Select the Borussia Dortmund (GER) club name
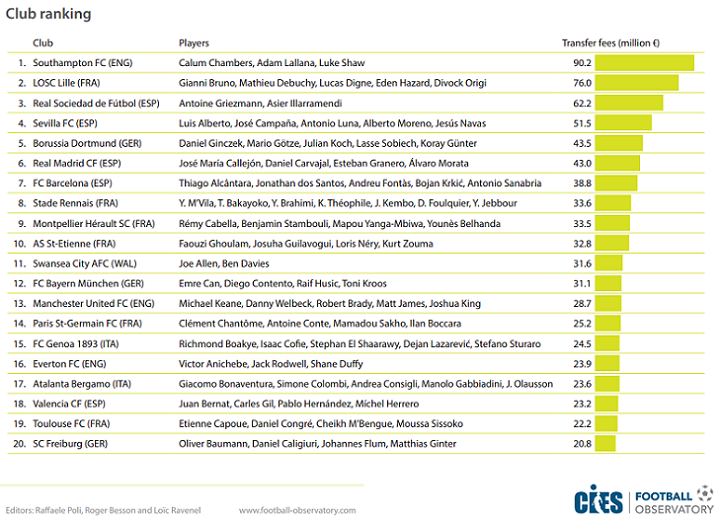The image size is (720, 519). [90, 143]
